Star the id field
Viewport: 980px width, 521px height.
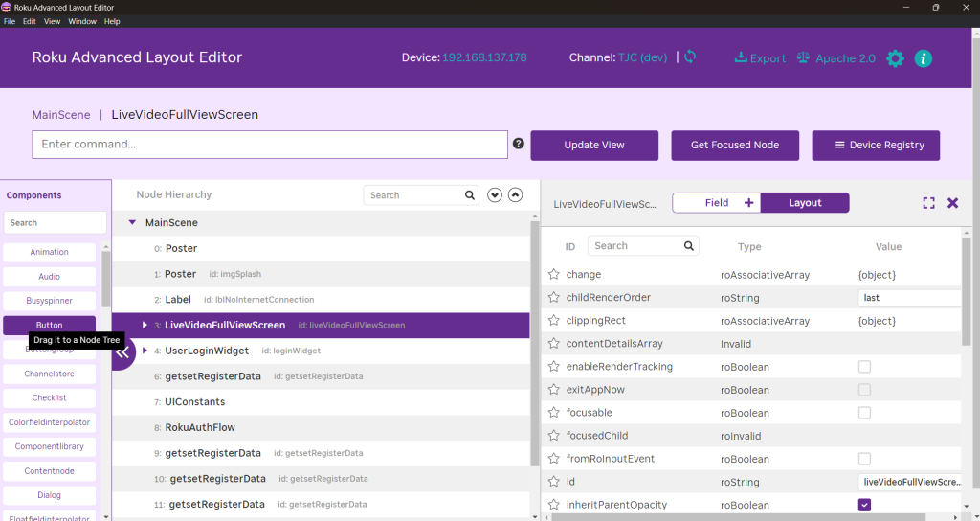[x=554, y=482]
